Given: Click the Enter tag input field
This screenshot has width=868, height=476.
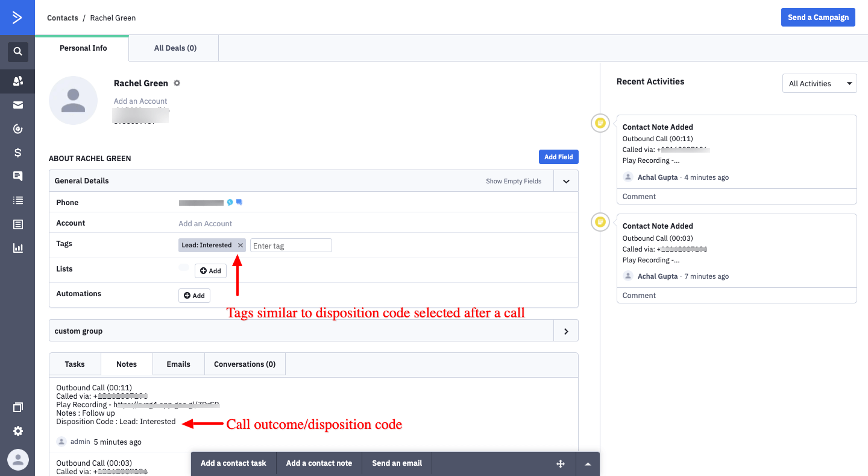Looking at the screenshot, I should (291, 246).
